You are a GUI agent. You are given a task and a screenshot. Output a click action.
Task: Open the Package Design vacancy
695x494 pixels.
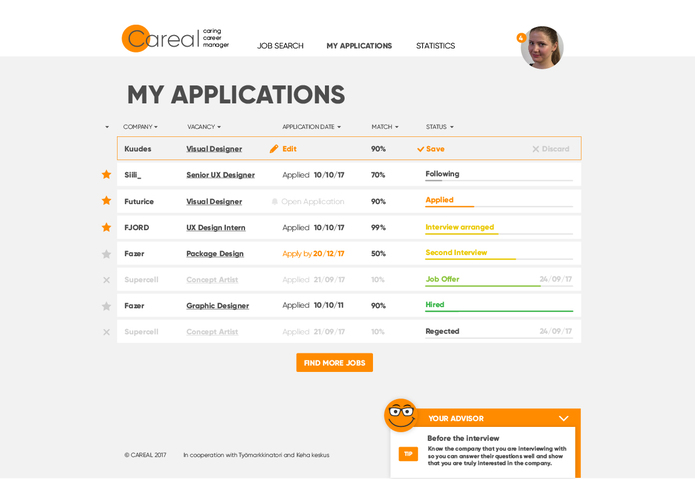pos(215,254)
